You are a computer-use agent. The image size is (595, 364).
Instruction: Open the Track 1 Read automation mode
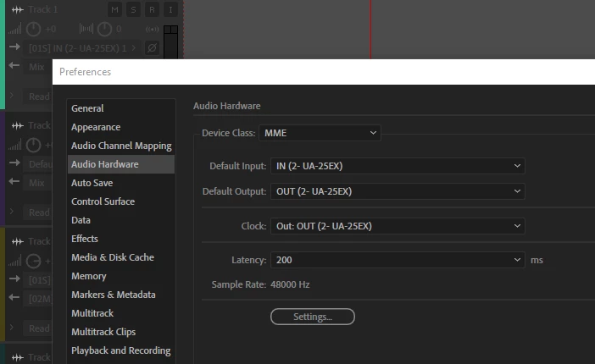[x=38, y=97]
